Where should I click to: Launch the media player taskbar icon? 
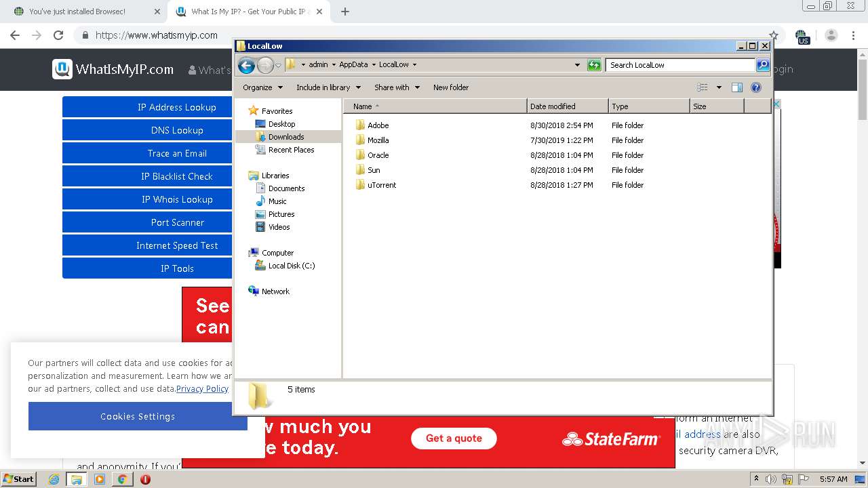[100, 479]
